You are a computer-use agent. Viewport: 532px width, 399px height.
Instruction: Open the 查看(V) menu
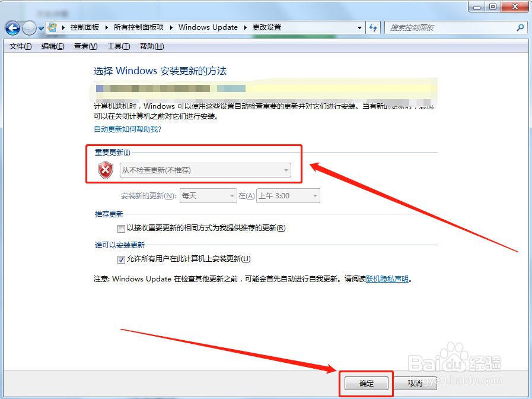pyautogui.click(x=86, y=46)
